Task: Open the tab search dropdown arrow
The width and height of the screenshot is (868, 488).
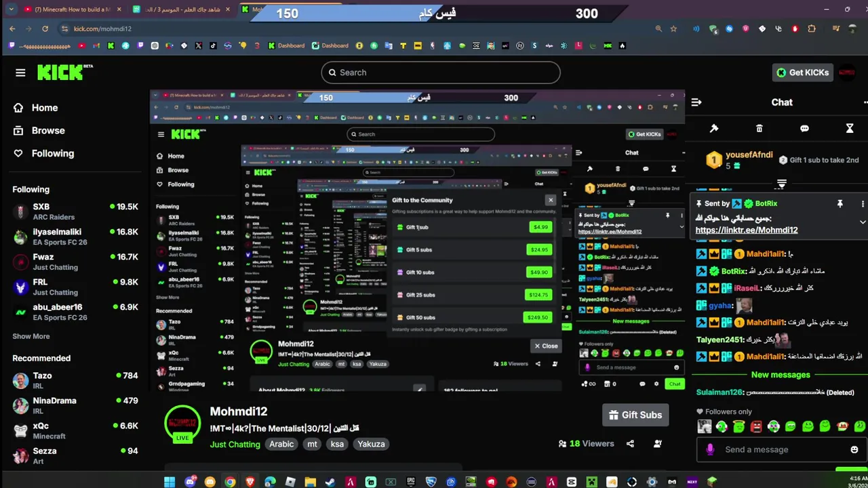Action: tap(11, 9)
